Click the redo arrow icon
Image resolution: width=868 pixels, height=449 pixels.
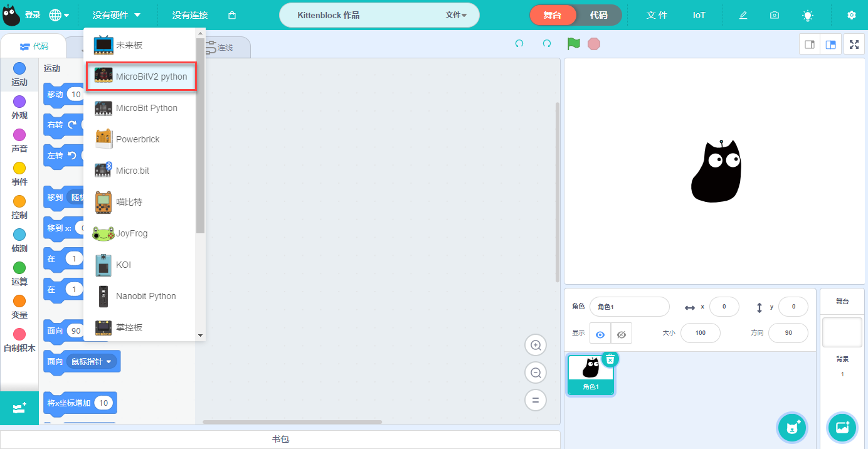pos(547,44)
